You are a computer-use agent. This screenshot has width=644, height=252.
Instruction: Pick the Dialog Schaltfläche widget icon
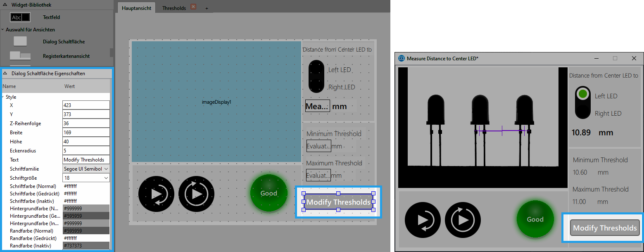pos(20,41)
